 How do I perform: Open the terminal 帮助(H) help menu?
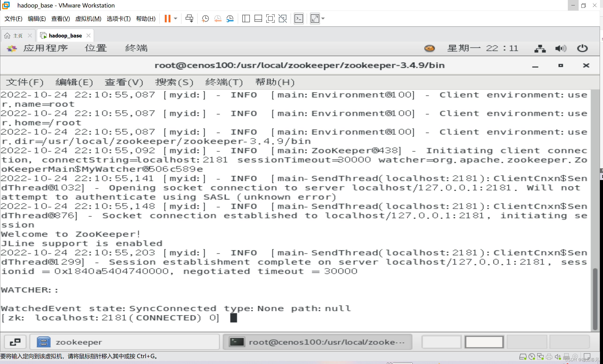[x=275, y=82]
